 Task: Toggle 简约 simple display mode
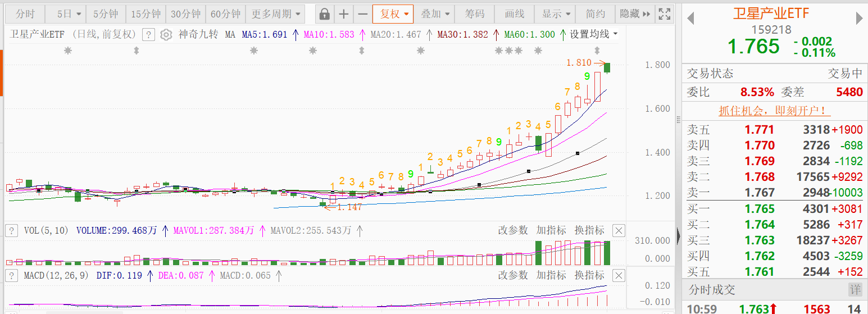pyautogui.click(x=596, y=14)
